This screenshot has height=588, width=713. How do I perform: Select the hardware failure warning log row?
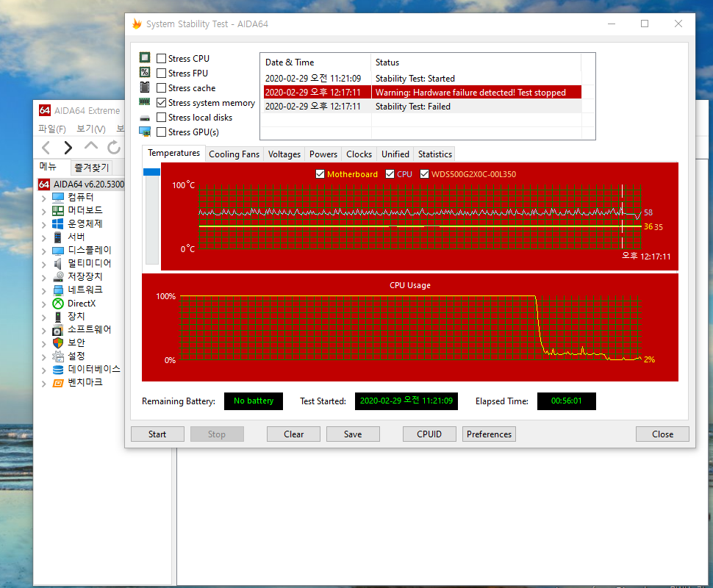pos(423,93)
